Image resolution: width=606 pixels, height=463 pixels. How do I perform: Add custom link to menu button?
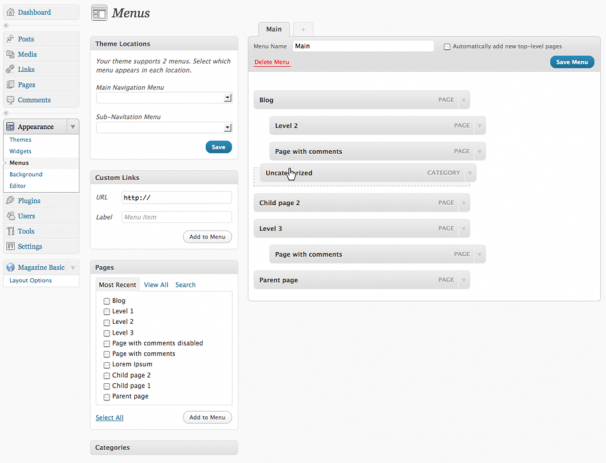tap(207, 237)
